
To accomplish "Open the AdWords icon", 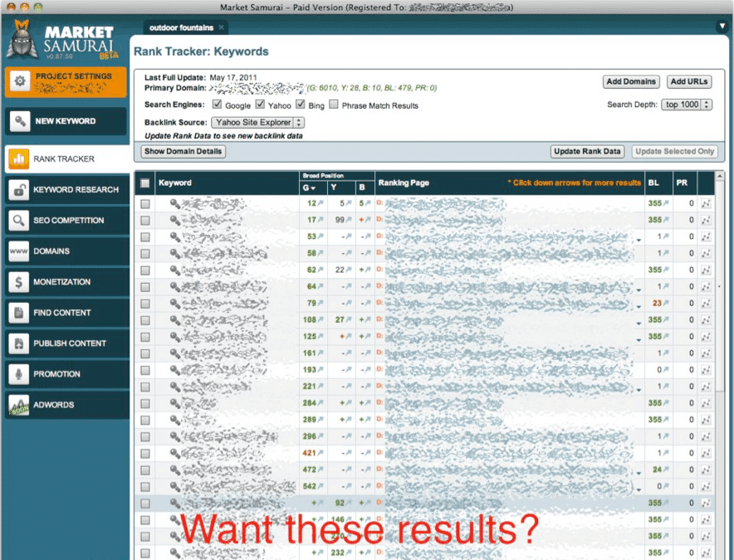I will [x=19, y=405].
